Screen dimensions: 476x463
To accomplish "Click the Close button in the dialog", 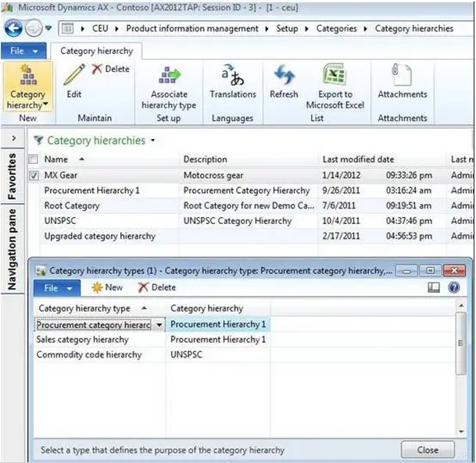I will [x=428, y=450].
